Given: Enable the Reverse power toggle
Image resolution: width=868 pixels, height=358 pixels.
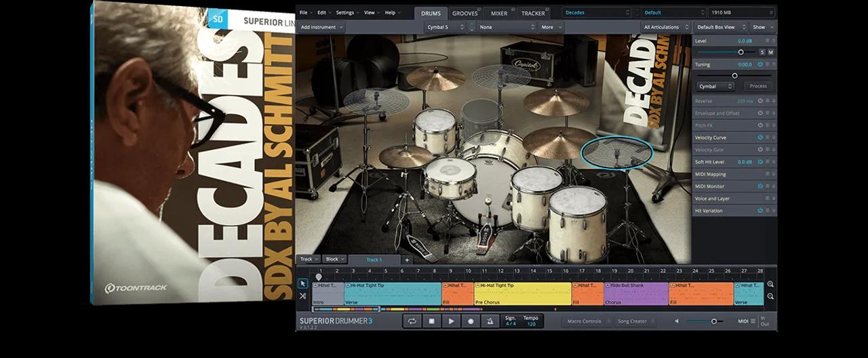Looking at the screenshot, I should [760, 101].
